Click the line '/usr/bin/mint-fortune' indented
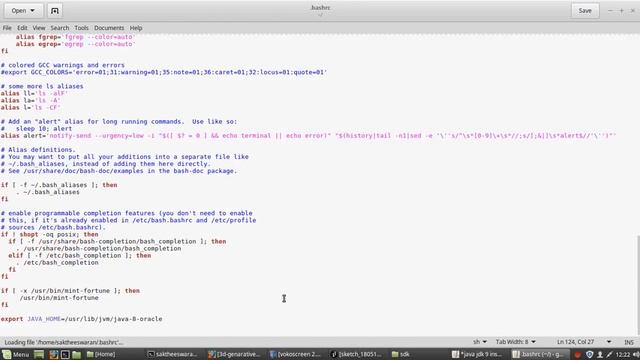Image resolution: width=640 pixels, height=360 pixels. click(59, 298)
